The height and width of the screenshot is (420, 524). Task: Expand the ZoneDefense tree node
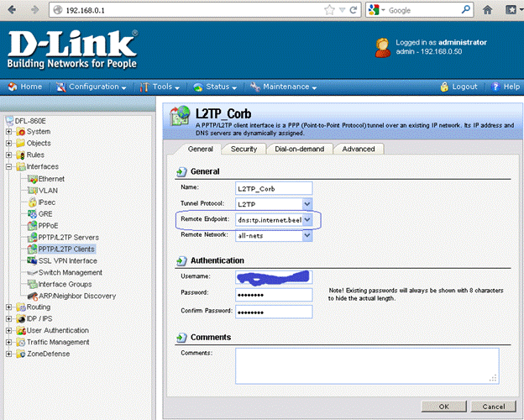[x=9, y=354]
